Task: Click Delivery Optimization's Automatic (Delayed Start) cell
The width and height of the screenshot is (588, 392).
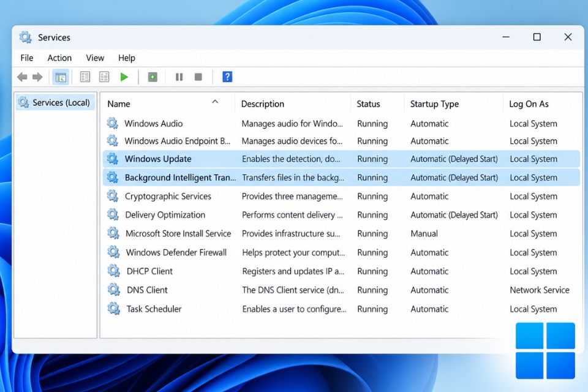Action: click(454, 215)
